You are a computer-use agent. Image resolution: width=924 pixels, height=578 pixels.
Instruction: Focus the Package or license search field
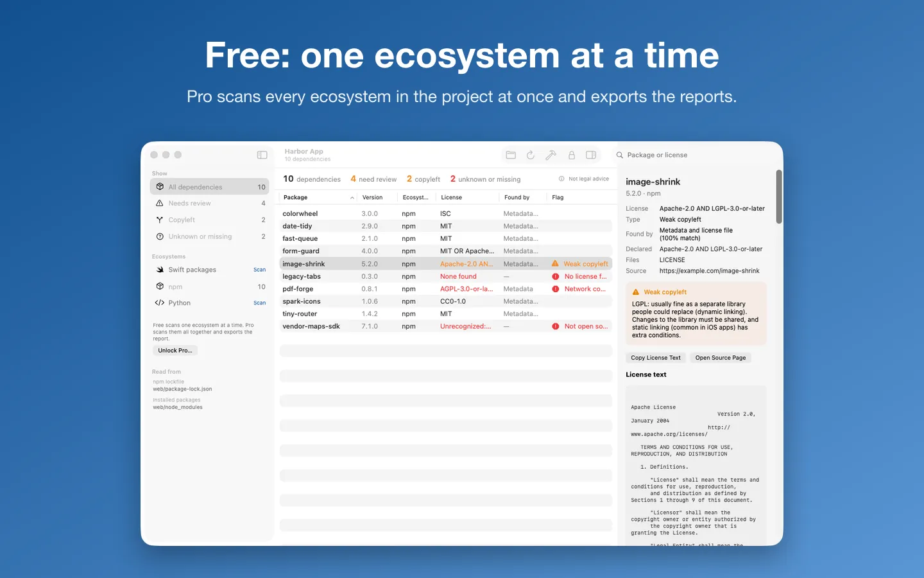click(x=696, y=155)
